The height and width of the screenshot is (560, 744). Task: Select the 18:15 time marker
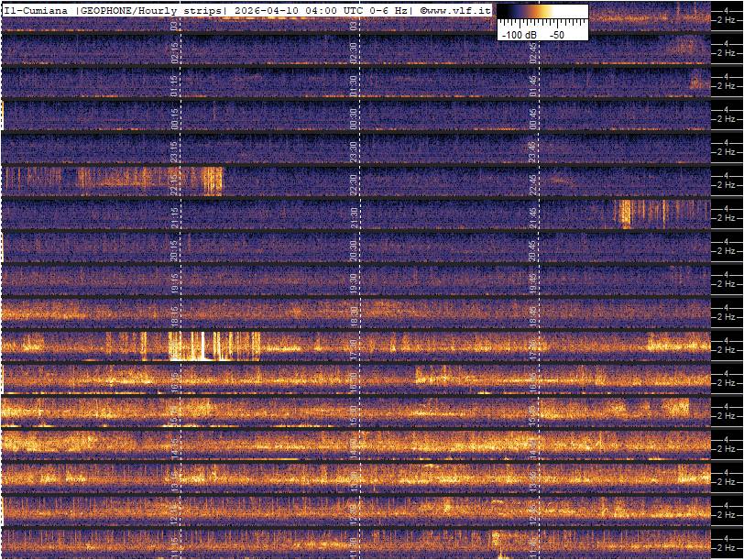point(174,313)
